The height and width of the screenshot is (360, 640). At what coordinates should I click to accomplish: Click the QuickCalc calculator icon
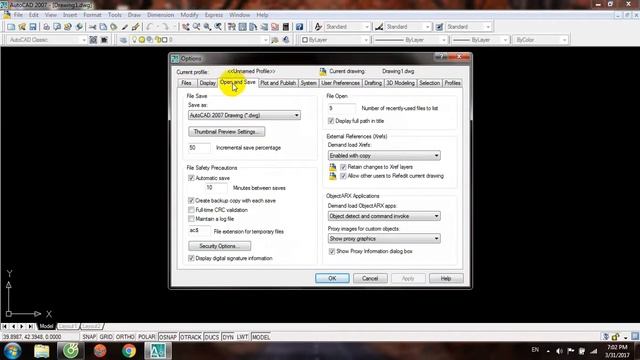(286, 27)
